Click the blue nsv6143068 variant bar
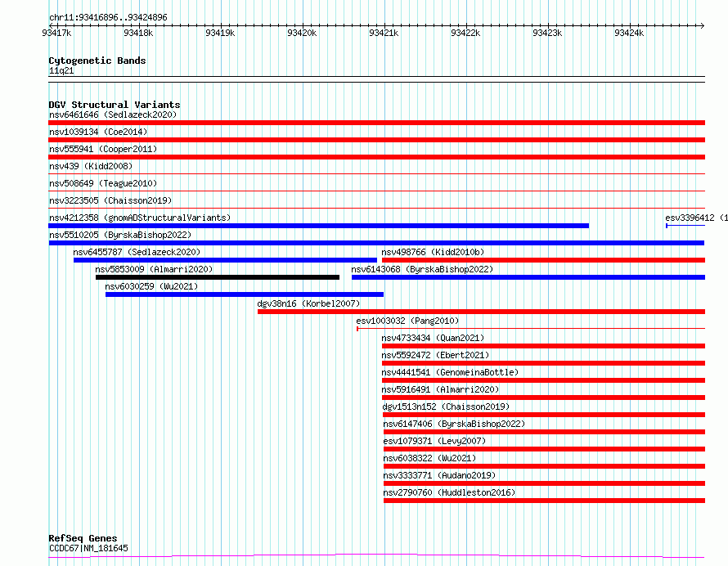Viewport: 728px width, 566px height. click(528, 277)
